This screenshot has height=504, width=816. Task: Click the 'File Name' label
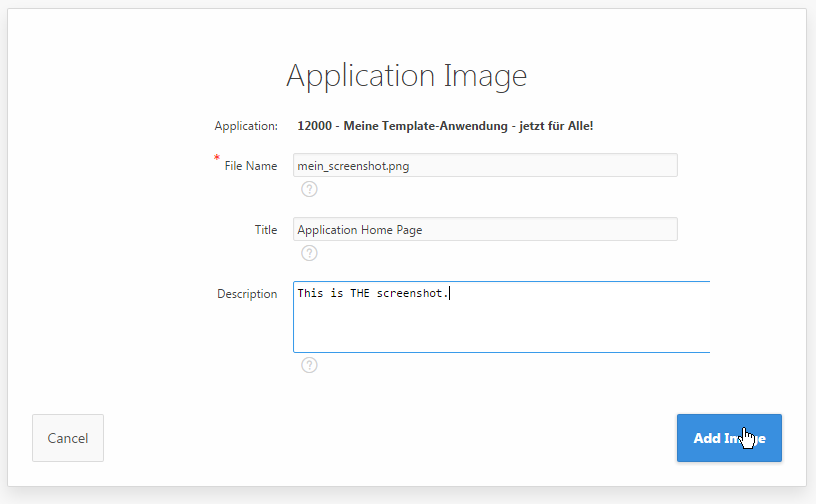click(x=250, y=166)
